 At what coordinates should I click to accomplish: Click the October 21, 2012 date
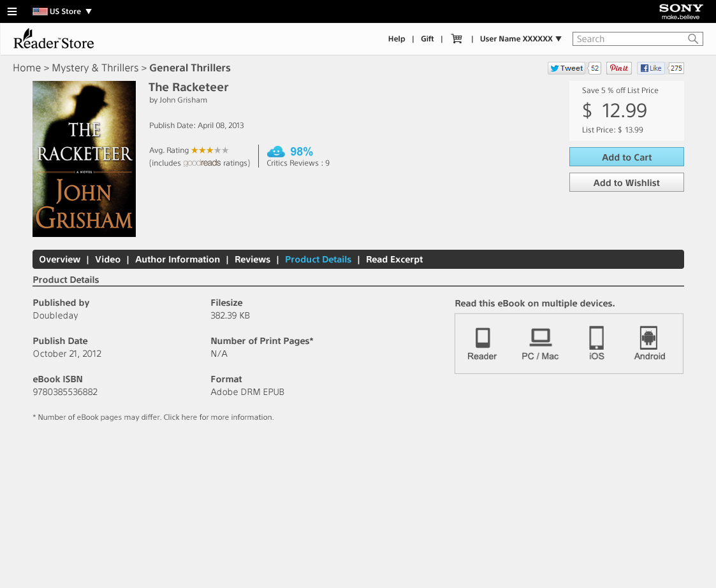coord(67,354)
